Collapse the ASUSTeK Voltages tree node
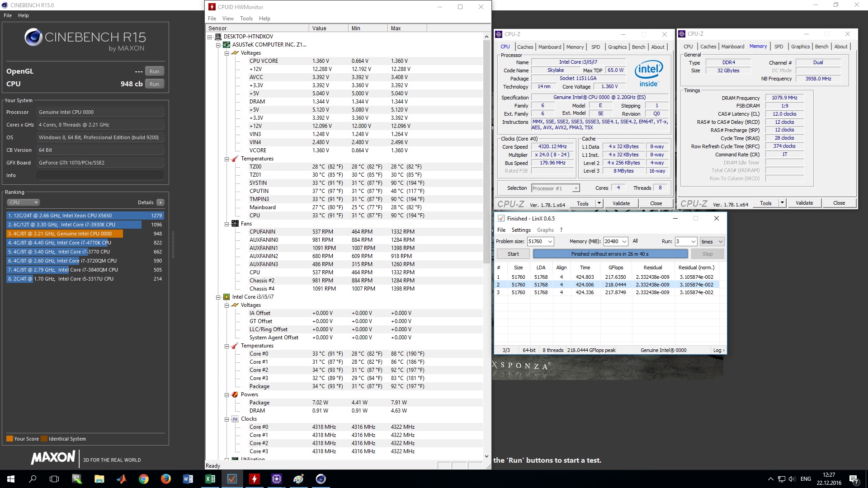The width and height of the screenshot is (868, 488). click(227, 53)
